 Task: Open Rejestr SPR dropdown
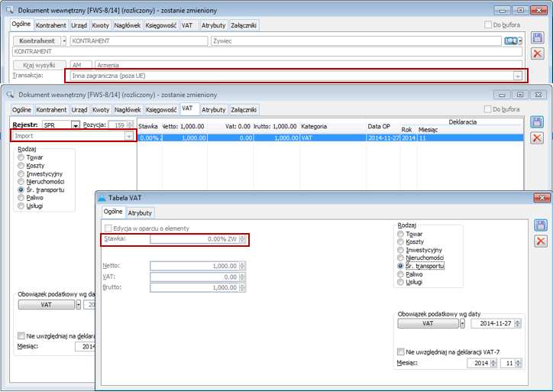76,125
